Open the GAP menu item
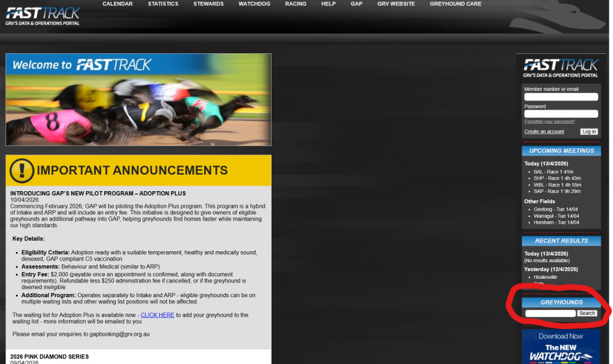The width and height of the screenshot is (613, 364). click(x=357, y=4)
